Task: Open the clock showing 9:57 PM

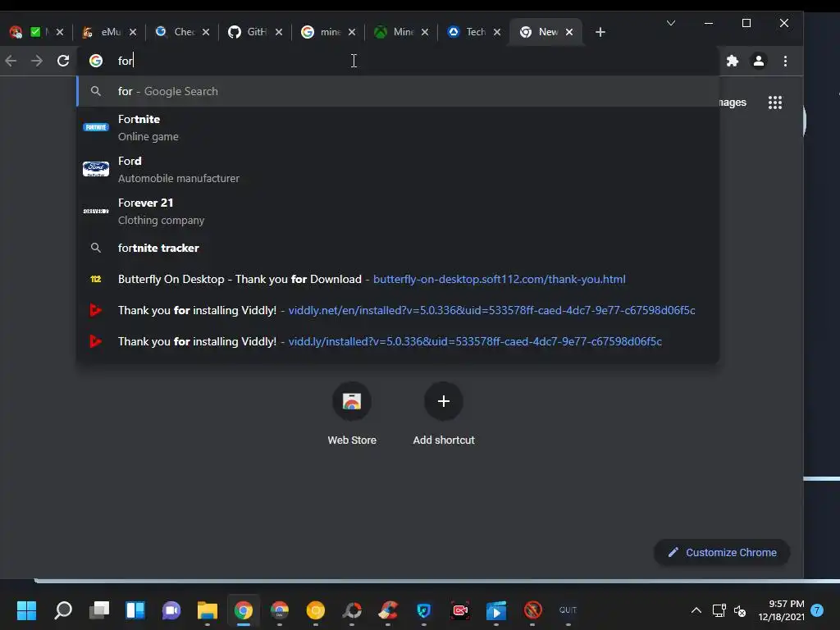Action: click(x=782, y=610)
